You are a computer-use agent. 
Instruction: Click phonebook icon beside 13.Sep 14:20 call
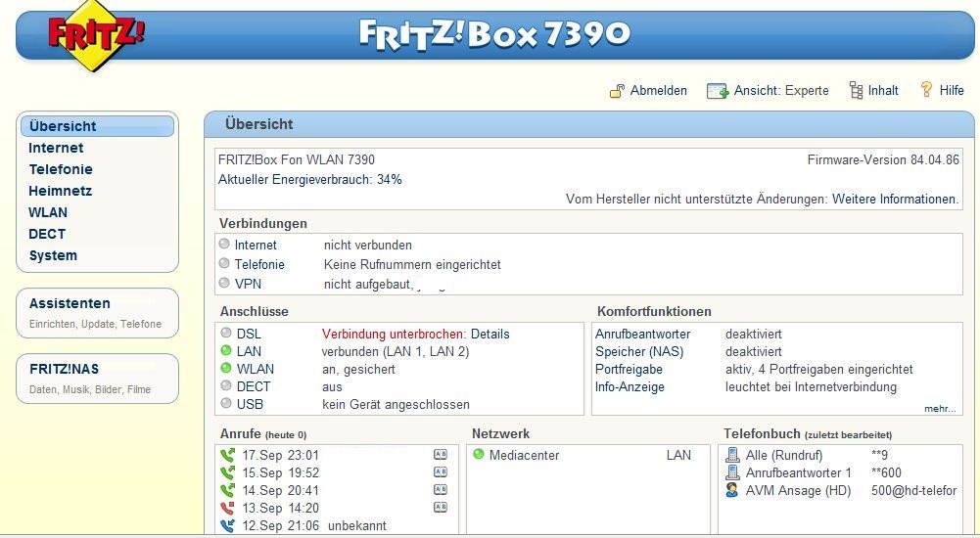tap(441, 507)
